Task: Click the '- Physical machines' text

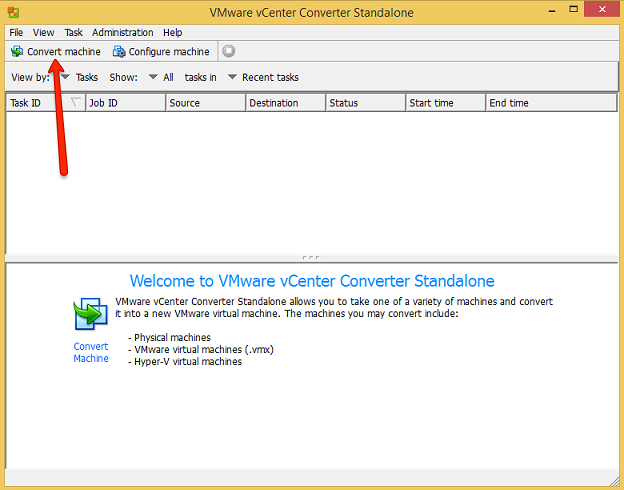Action: [x=169, y=338]
